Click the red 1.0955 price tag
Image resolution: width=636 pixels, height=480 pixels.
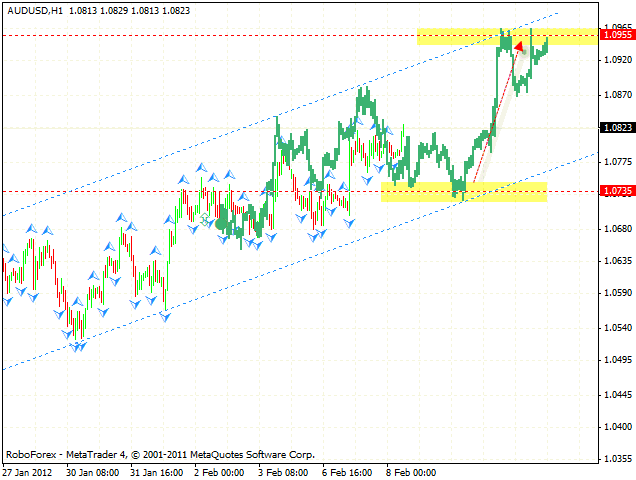[x=616, y=35]
